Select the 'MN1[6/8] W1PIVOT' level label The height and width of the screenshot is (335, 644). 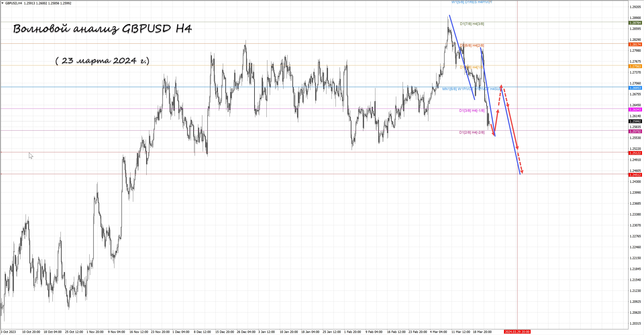[x=458, y=89]
